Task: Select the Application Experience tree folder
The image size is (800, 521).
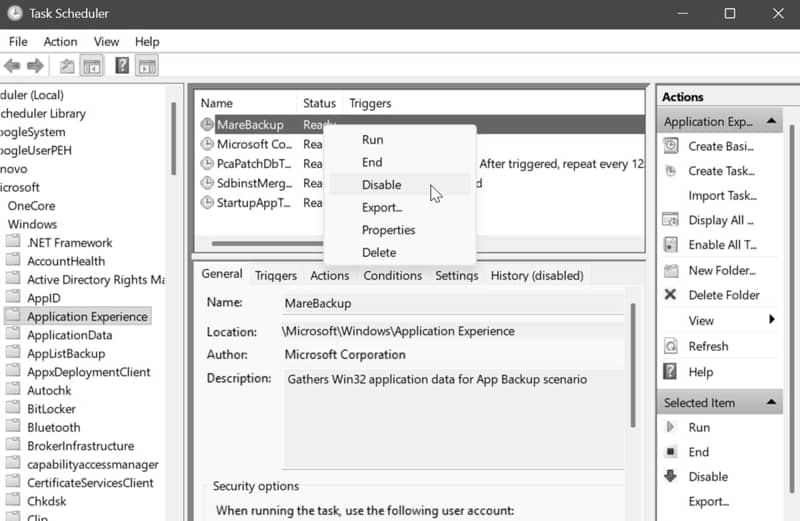Action: coord(87,316)
